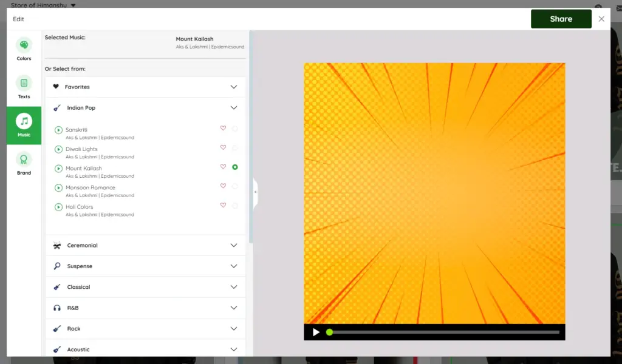Play the Monsoon Romance preview

59,188
